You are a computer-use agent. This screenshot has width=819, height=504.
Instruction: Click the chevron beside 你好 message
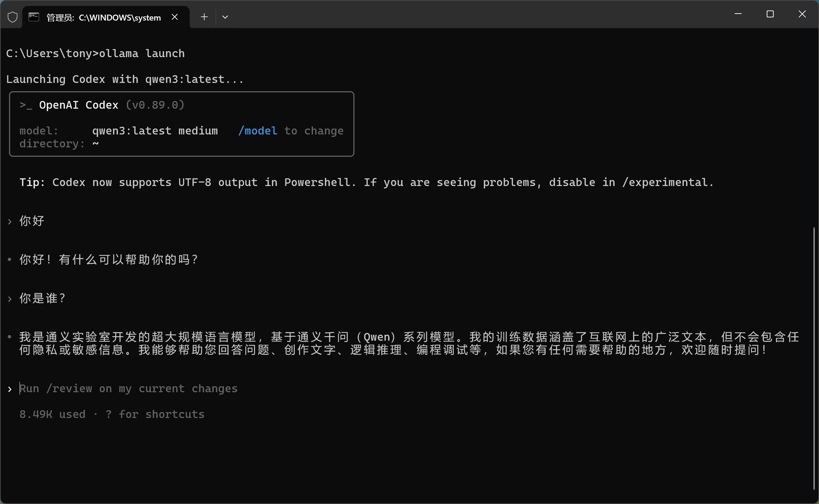click(x=10, y=222)
